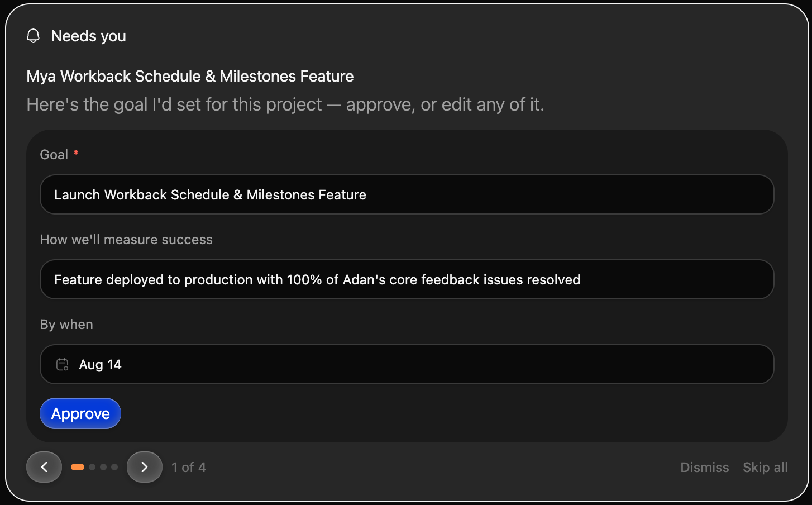The image size is (812, 505).
Task: Go to the previous card with left chevron
Action: [x=44, y=467]
